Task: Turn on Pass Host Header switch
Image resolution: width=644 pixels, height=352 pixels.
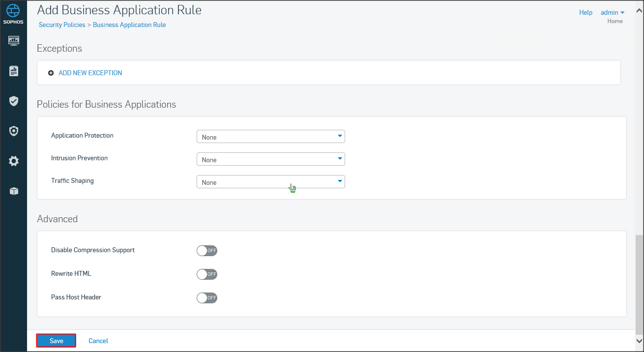Action: point(206,298)
